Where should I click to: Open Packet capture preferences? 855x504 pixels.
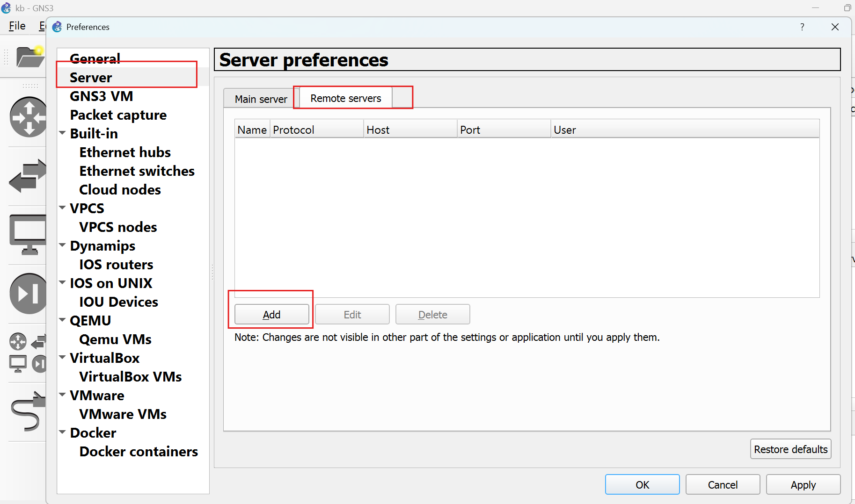(x=118, y=115)
